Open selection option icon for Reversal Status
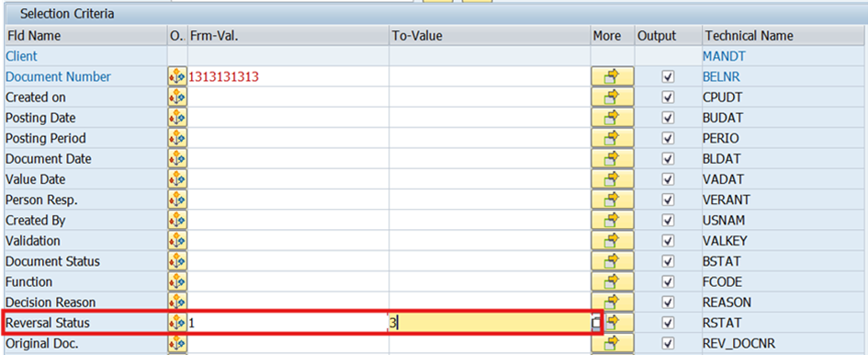The image size is (868, 355). (177, 322)
